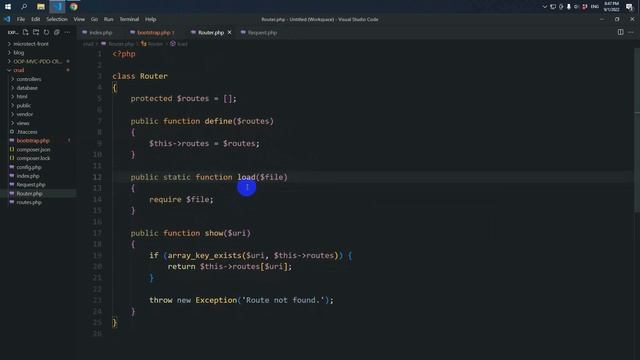Select the Router.php editor tab
Screen dimensions: 640x360
[x=211, y=32]
